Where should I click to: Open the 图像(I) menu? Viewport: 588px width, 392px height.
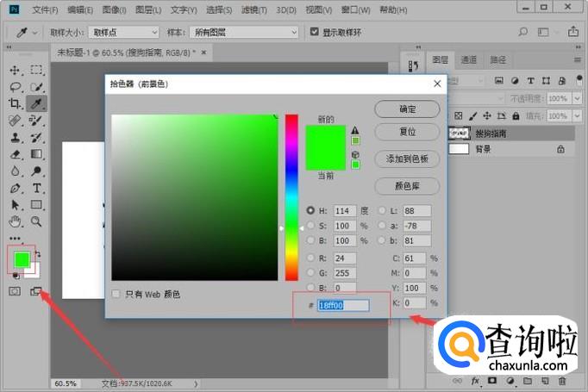(115, 9)
